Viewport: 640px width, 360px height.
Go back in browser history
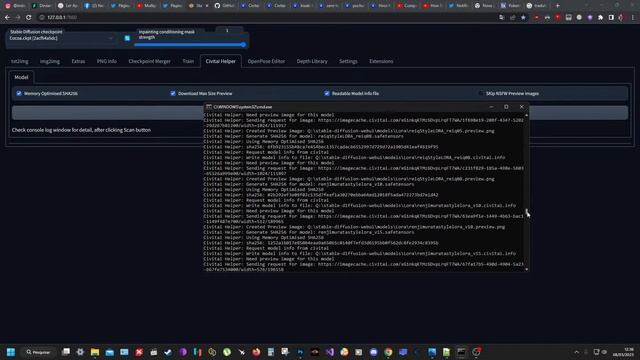[x=7, y=18]
